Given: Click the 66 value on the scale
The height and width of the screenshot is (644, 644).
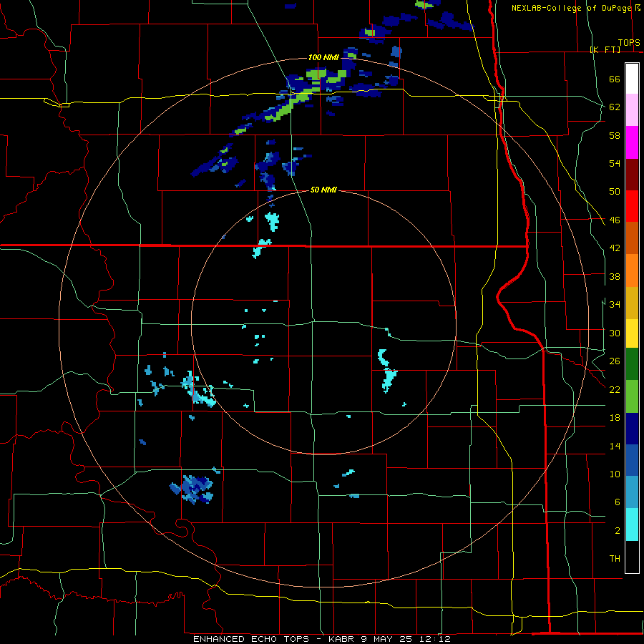Looking at the screenshot, I should click(x=615, y=79).
